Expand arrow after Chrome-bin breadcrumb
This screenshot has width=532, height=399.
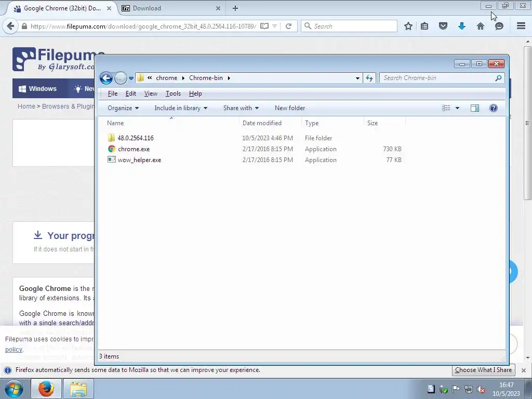point(229,78)
